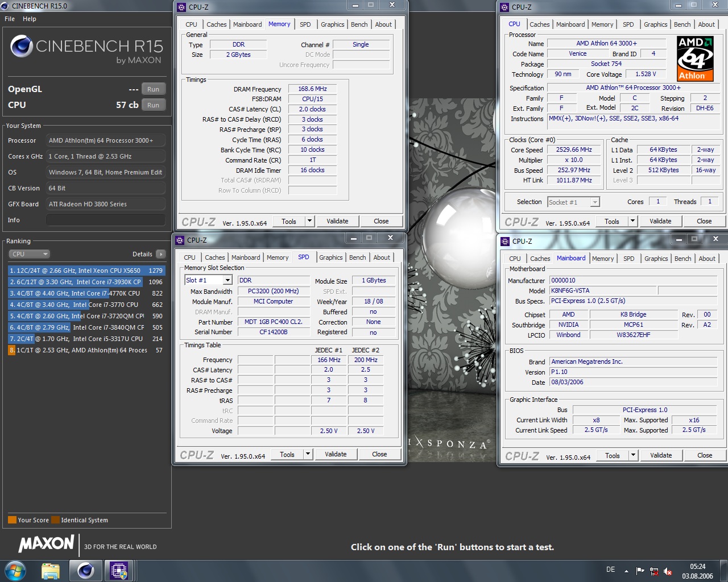Open Cinebench File menu
This screenshot has height=582, width=728.
click(x=10, y=19)
